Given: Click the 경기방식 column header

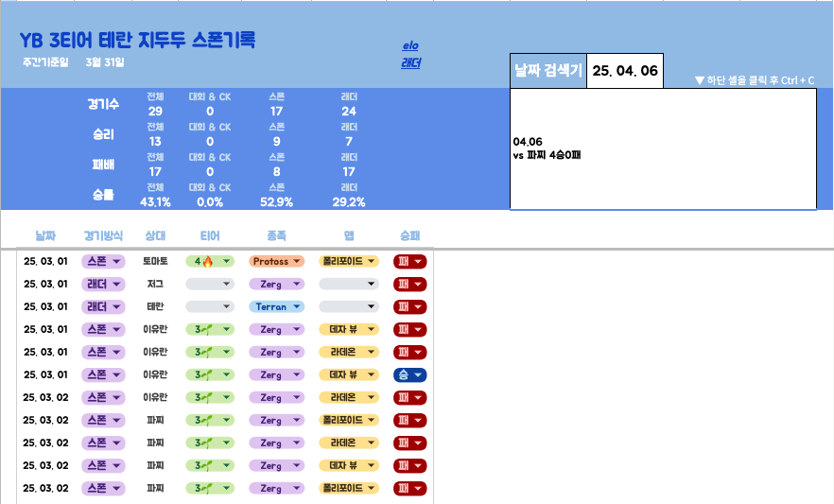Looking at the screenshot, I should tap(104, 235).
